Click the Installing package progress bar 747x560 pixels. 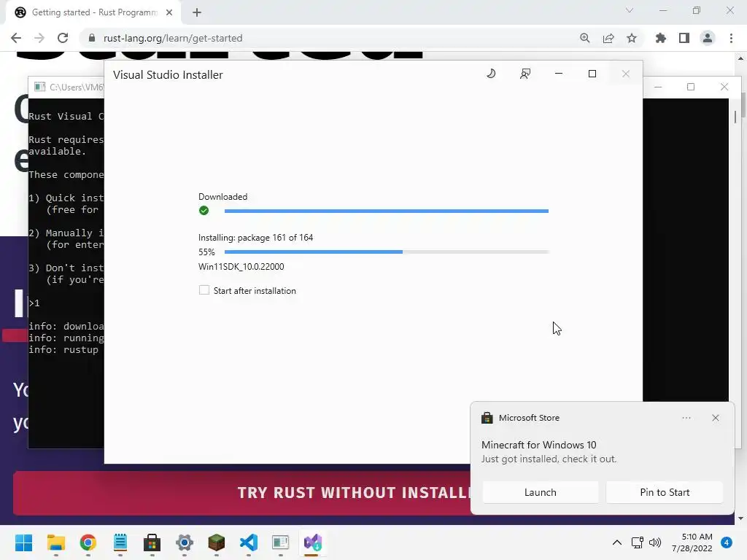tap(387, 252)
